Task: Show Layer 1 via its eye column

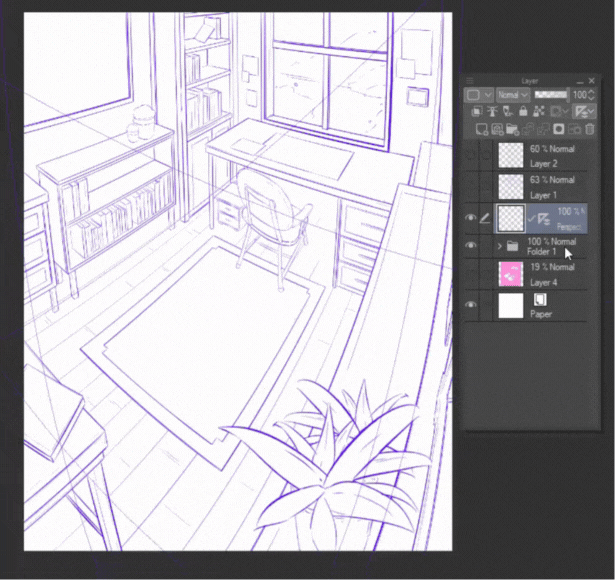Action: pos(471,187)
